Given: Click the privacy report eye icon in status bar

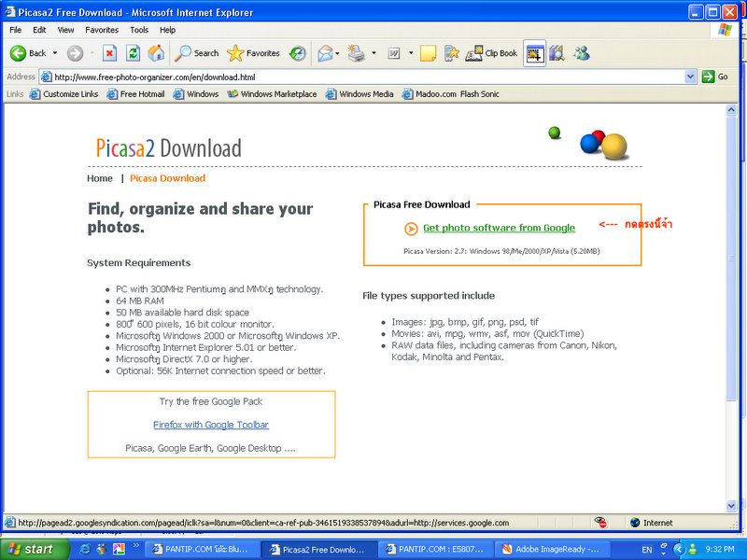Looking at the screenshot, I should [600, 523].
